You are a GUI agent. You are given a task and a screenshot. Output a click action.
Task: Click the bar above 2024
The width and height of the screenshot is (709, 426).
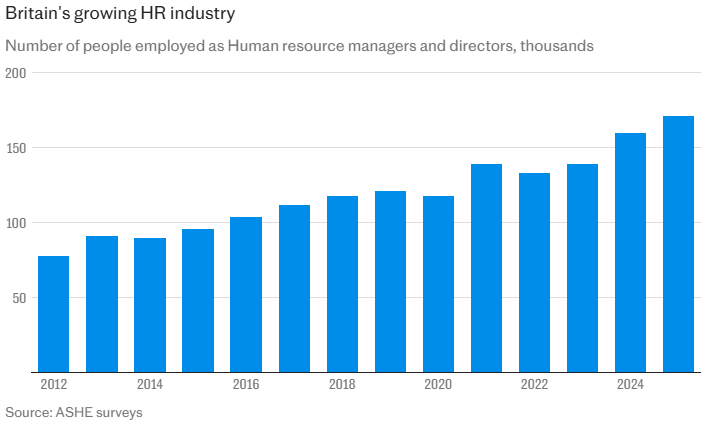630,253
